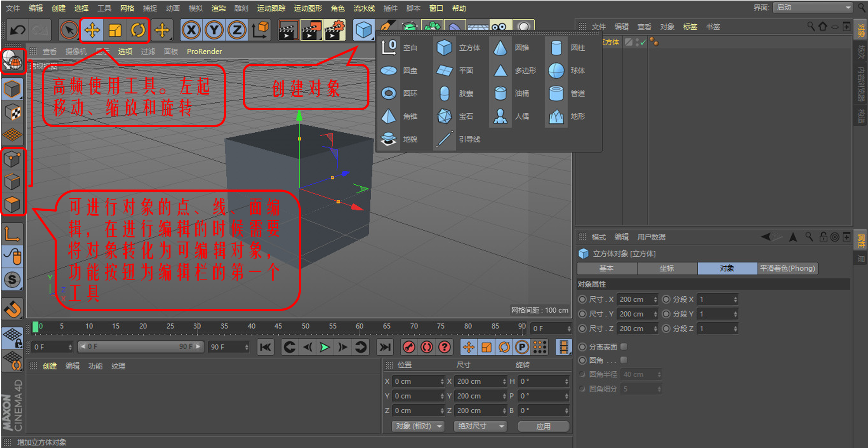
Task: Enable the 分离表面 checkbox
Action: click(x=623, y=347)
